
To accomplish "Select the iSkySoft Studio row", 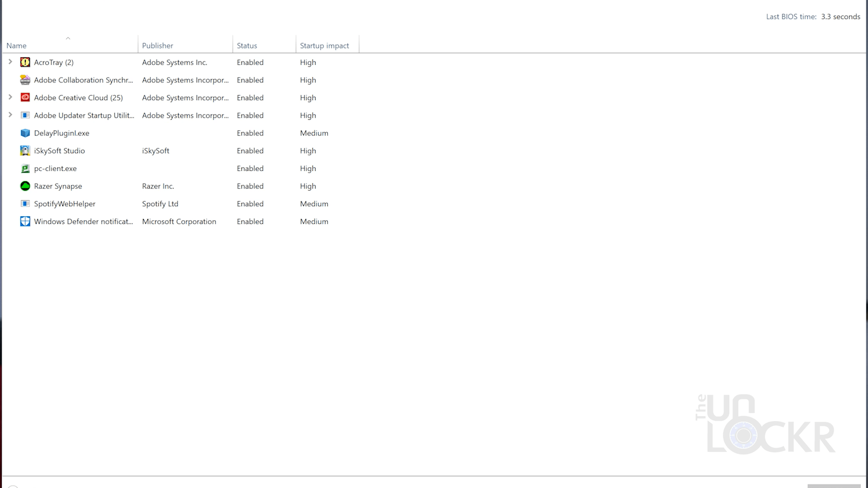I will (59, 151).
